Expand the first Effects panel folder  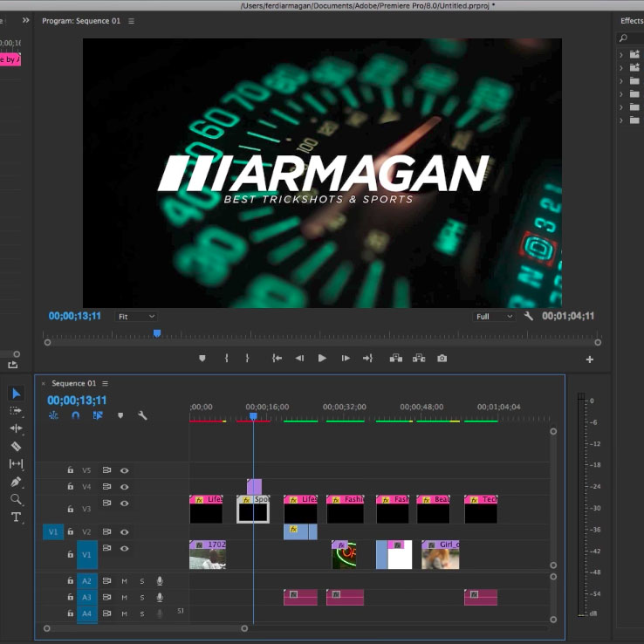coord(621,55)
